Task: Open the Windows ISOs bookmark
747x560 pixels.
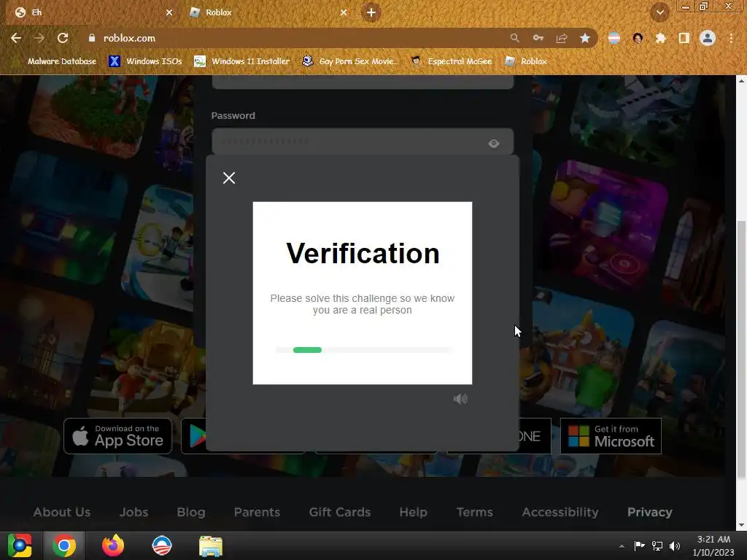Action: [145, 61]
